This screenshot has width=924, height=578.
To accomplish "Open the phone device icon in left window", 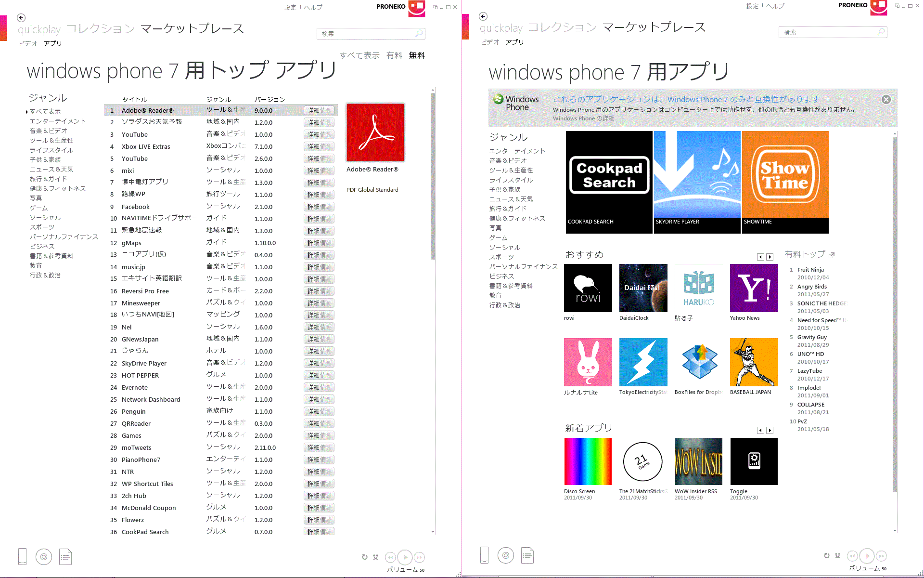I will (22, 556).
